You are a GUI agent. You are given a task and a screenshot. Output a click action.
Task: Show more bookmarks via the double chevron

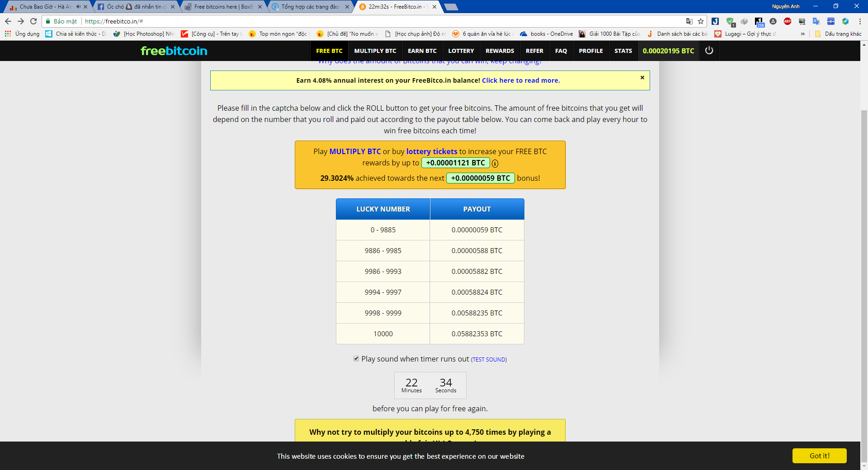click(x=802, y=34)
